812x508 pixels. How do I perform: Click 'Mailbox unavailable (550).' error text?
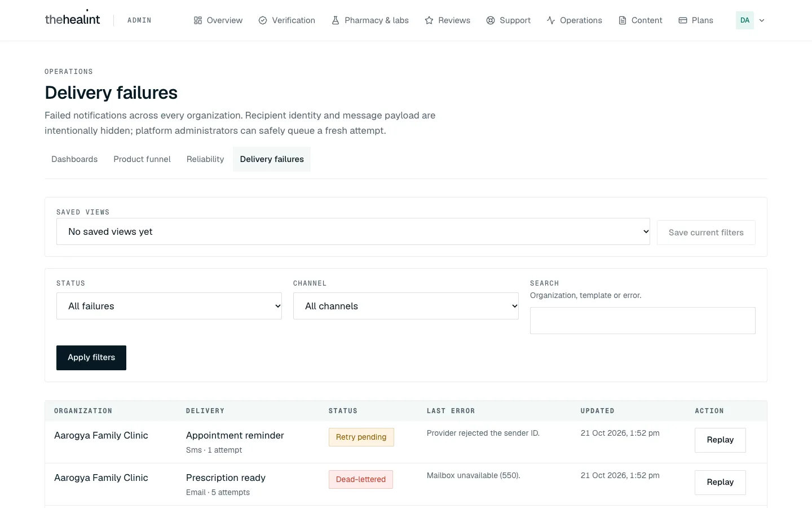474,475
